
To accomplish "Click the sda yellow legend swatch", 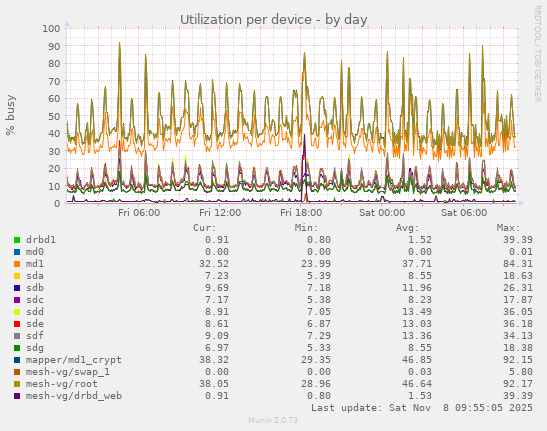I will (17, 276).
